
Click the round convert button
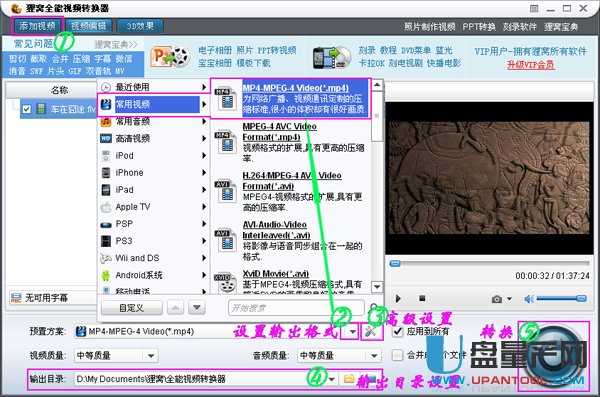[x=554, y=356]
